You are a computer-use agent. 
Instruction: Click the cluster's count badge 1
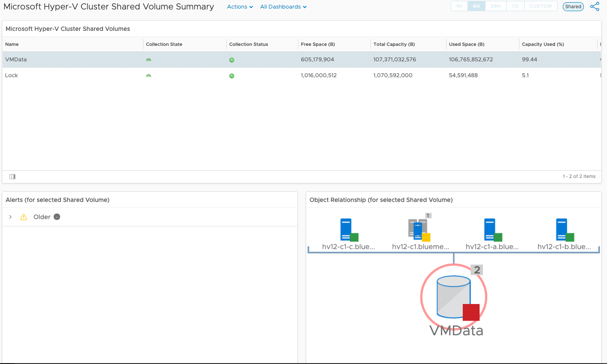428,216
